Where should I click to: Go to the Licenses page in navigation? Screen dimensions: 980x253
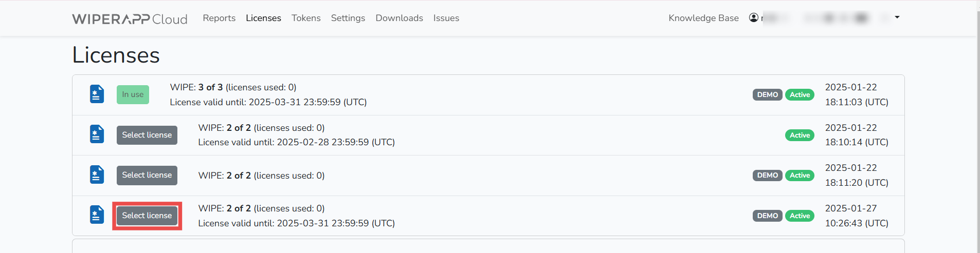[263, 18]
